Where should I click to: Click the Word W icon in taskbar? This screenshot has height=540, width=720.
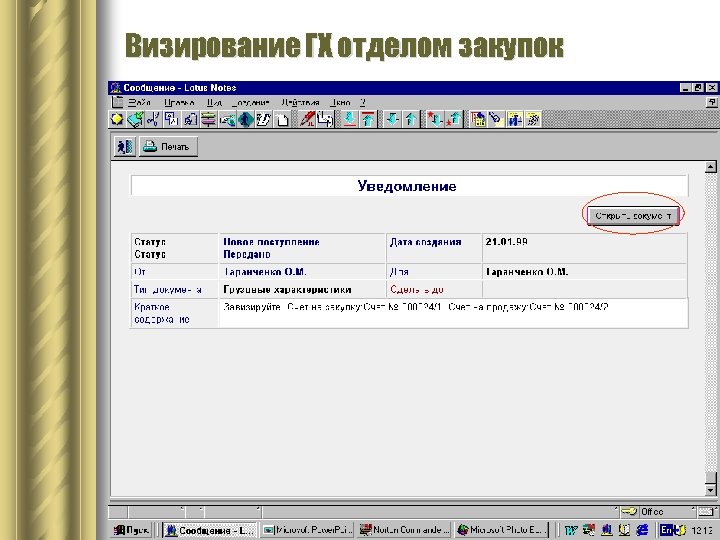571,530
